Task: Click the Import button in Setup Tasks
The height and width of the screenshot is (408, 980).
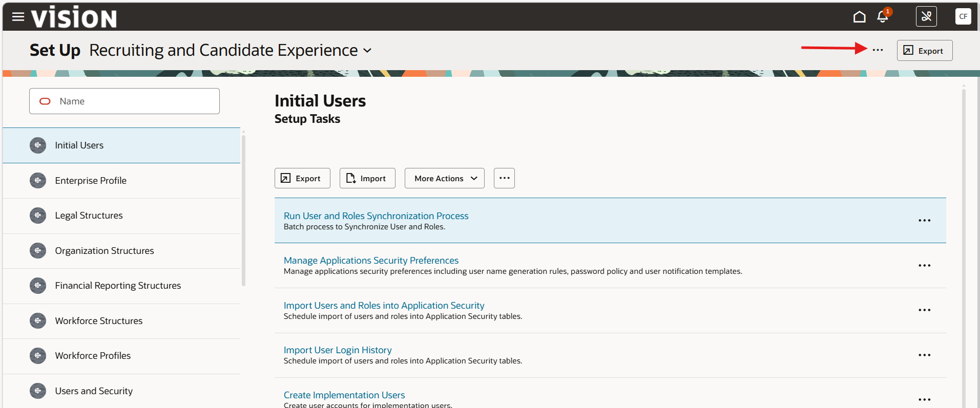Action: (x=367, y=178)
